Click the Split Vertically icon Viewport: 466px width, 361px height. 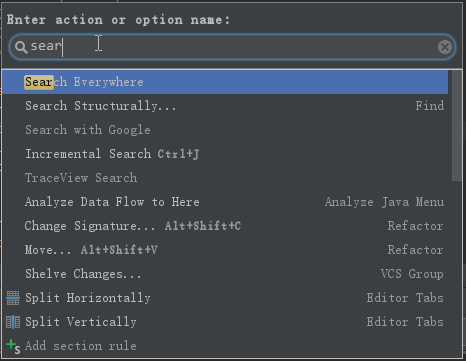point(13,322)
